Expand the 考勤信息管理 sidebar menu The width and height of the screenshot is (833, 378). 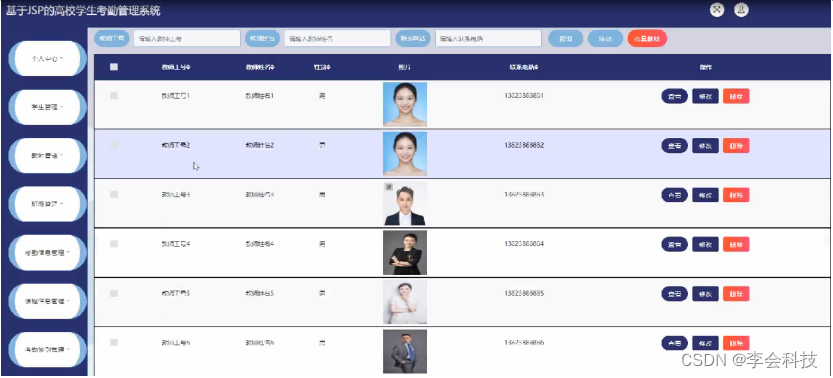click(x=48, y=253)
